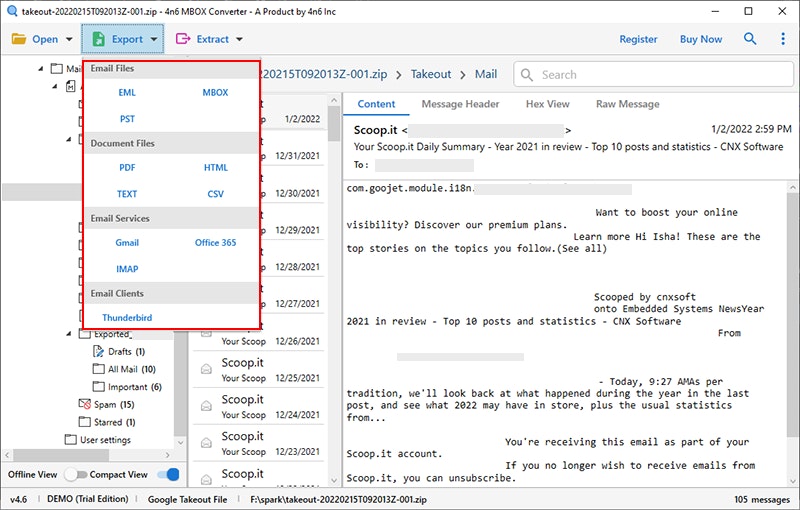Open the Hex View tab
800x510 pixels.
pos(547,104)
